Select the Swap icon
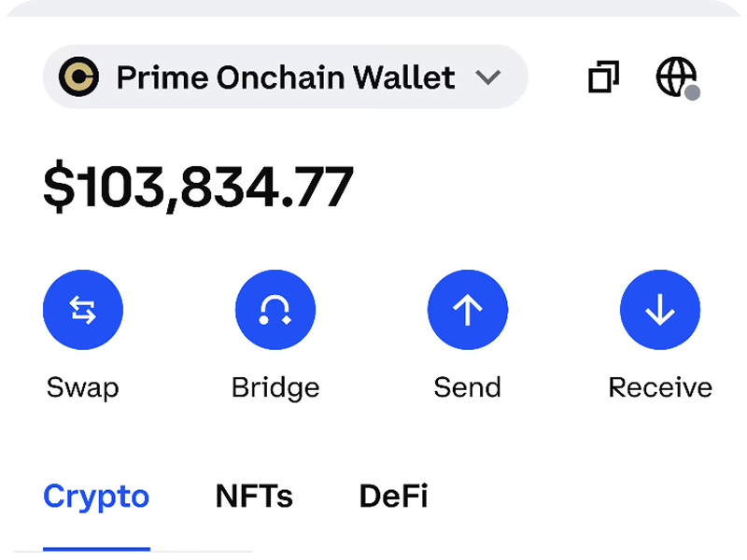Image resolution: width=747 pixels, height=560 pixels. pos(83,310)
